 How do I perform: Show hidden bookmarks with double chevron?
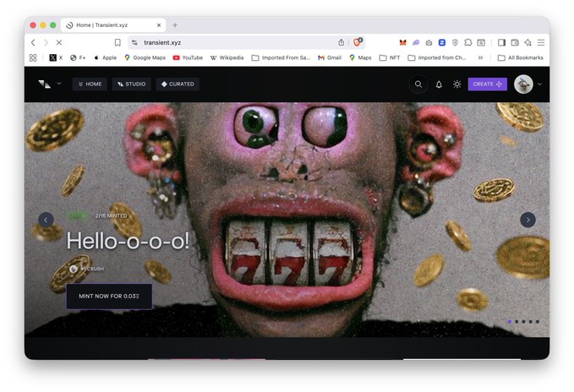pos(480,57)
